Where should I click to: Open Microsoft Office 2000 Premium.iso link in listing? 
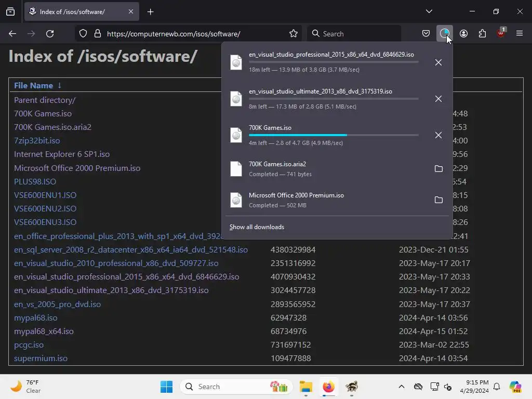pos(77,168)
